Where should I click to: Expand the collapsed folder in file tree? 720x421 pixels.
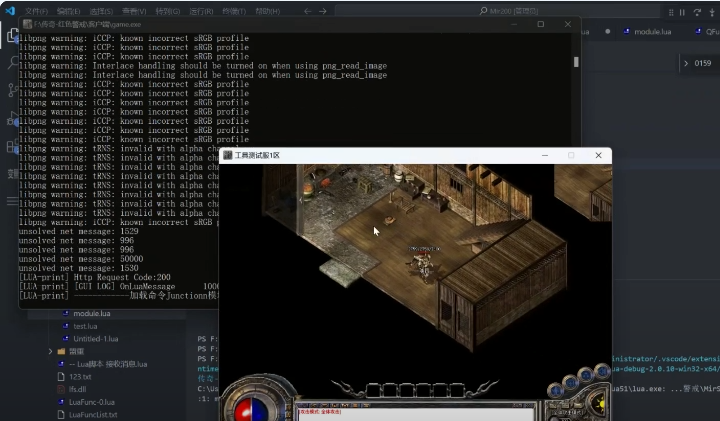(51, 351)
